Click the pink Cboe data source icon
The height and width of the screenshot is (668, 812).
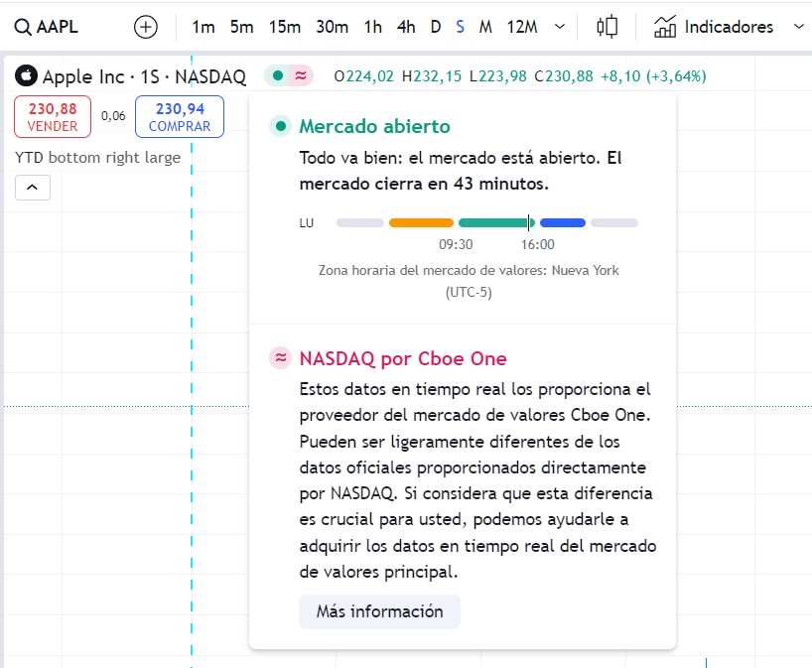pos(301,75)
